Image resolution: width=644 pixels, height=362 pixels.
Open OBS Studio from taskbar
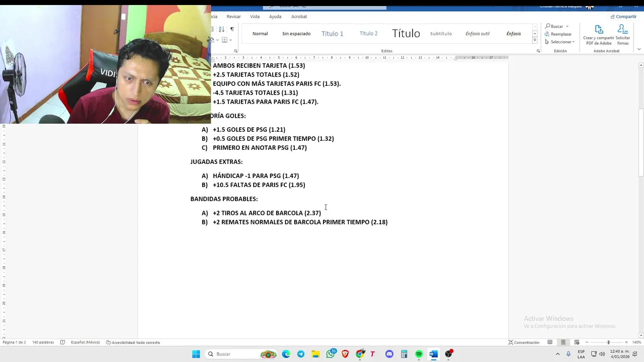pos(448,354)
